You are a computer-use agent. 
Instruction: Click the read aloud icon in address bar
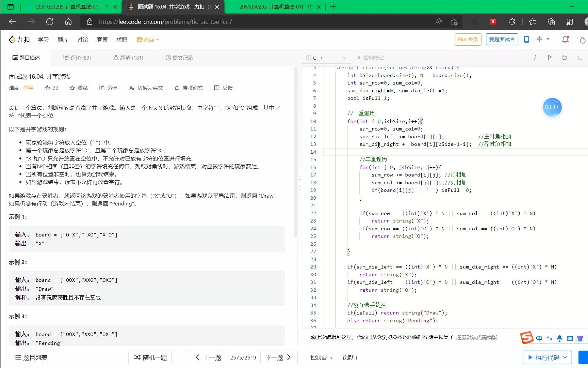coord(439,22)
